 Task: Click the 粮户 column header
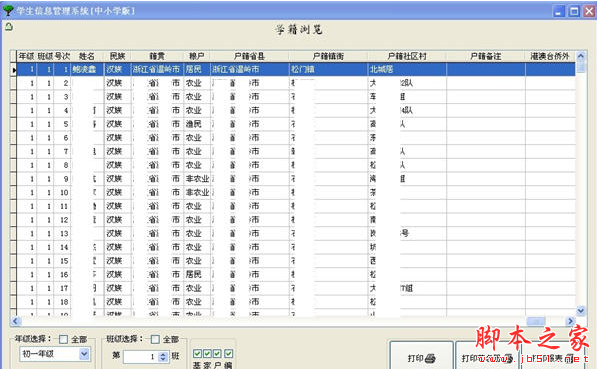(196, 56)
